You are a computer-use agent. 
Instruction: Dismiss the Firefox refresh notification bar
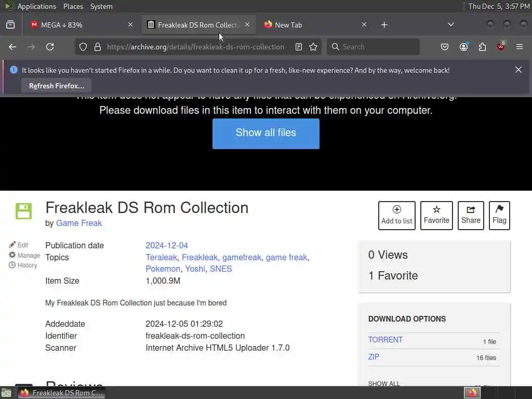(x=518, y=70)
